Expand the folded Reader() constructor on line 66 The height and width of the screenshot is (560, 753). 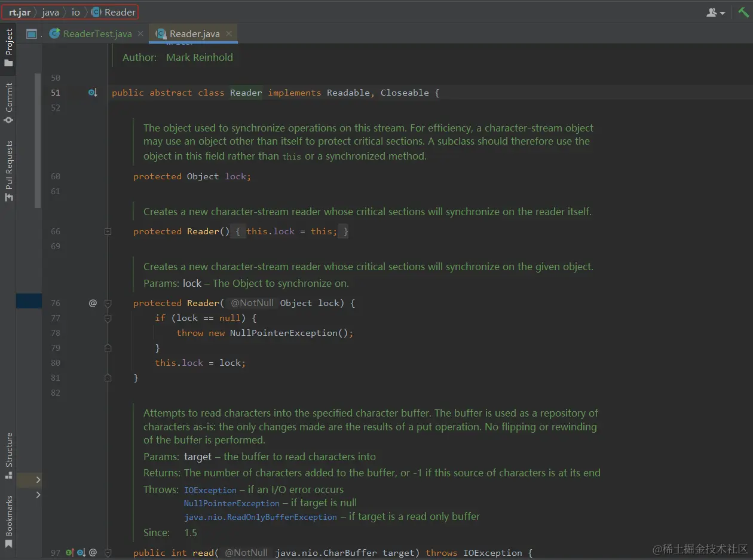pyautogui.click(x=108, y=231)
